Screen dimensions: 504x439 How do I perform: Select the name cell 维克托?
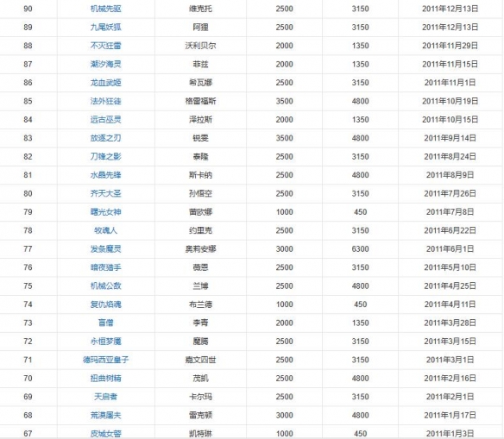click(200, 9)
